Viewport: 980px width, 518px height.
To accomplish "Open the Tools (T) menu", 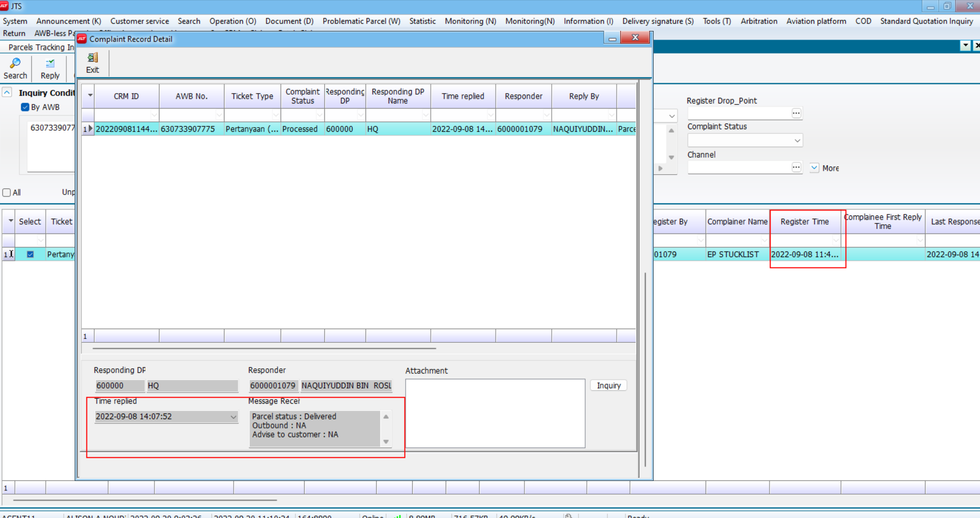I will pos(717,21).
